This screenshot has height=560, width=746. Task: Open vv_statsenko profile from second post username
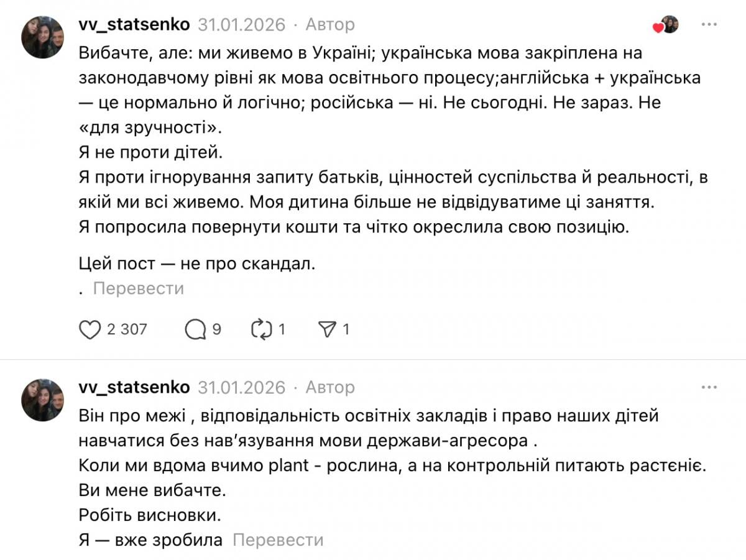[x=132, y=386]
